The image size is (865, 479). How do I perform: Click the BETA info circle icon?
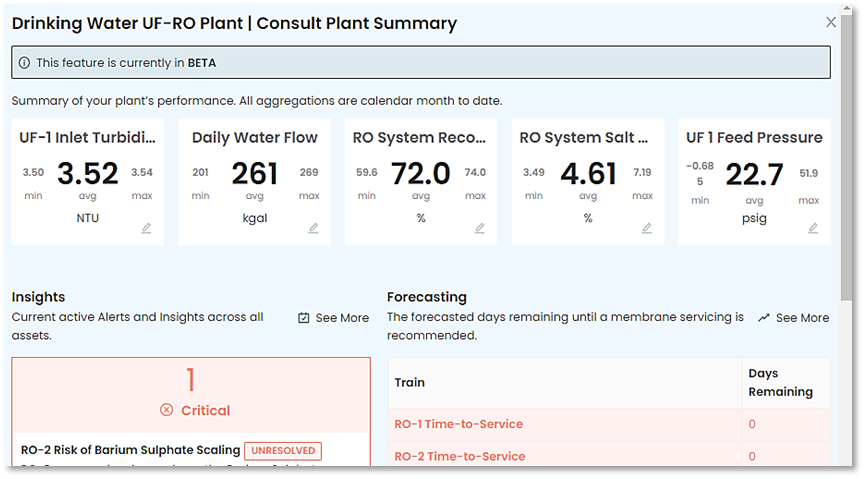24,63
